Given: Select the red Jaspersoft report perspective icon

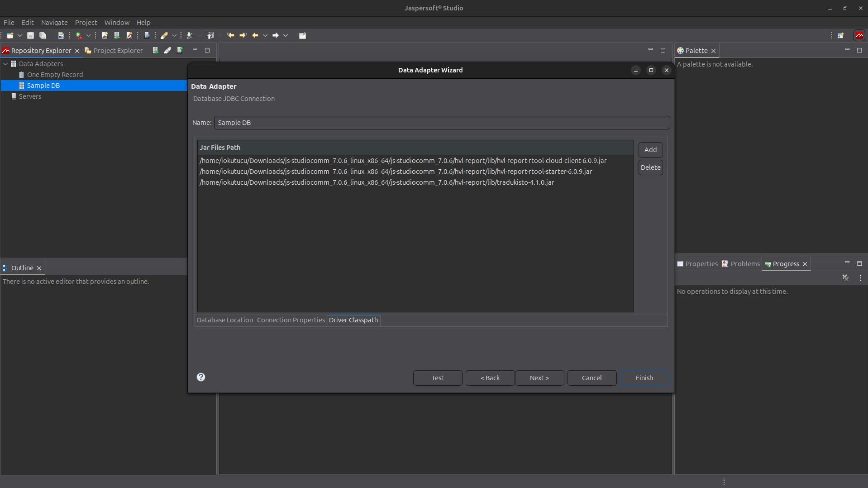Looking at the screenshot, I should [x=859, y=35].
